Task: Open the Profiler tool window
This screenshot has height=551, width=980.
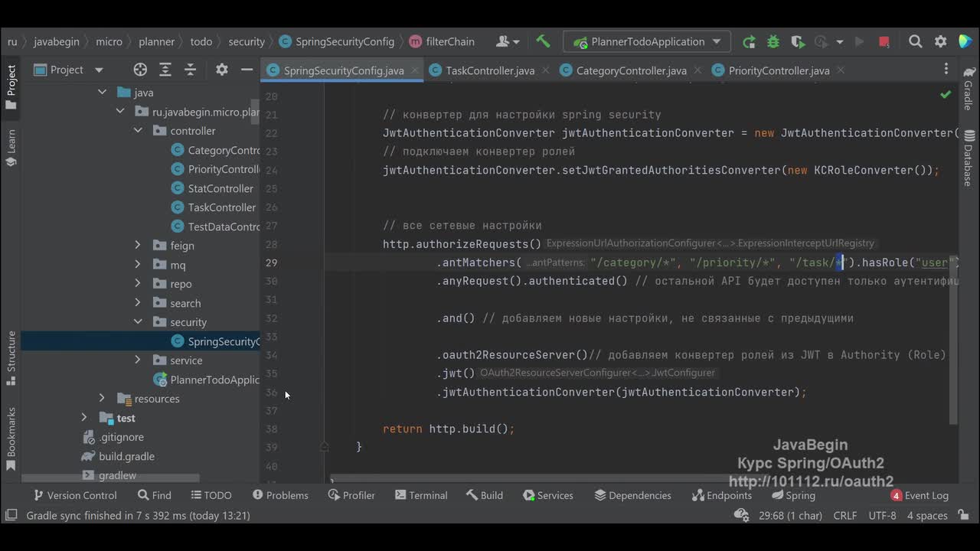Action: [x=351, y=495]
